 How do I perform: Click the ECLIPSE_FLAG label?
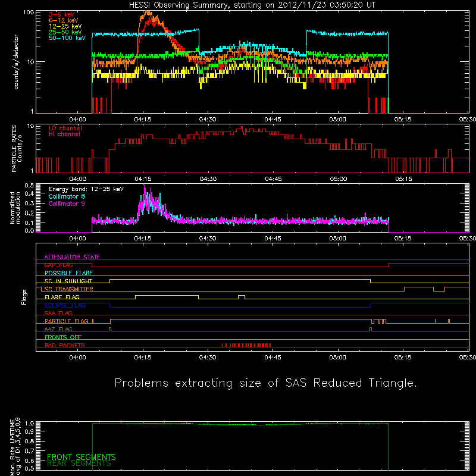(65, 305)
